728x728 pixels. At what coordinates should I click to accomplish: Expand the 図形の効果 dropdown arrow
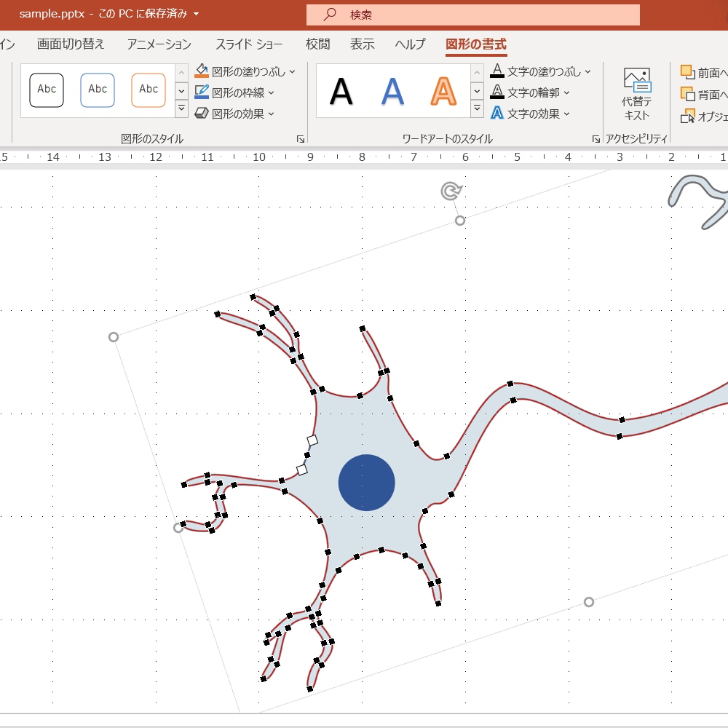pyautogui.click(x=271, y=114)
